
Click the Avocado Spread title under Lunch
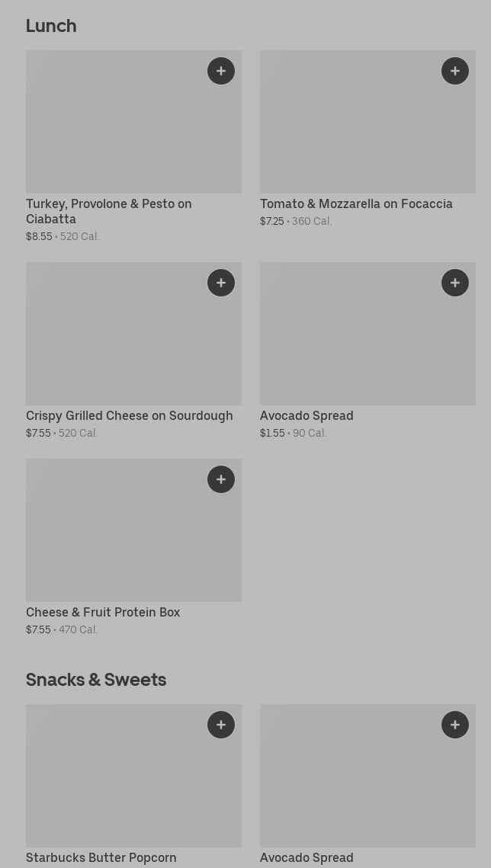306,415
